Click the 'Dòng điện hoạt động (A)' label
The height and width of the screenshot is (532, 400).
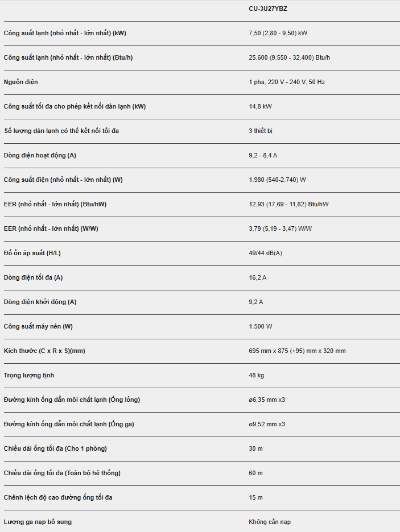coord(40,155)
